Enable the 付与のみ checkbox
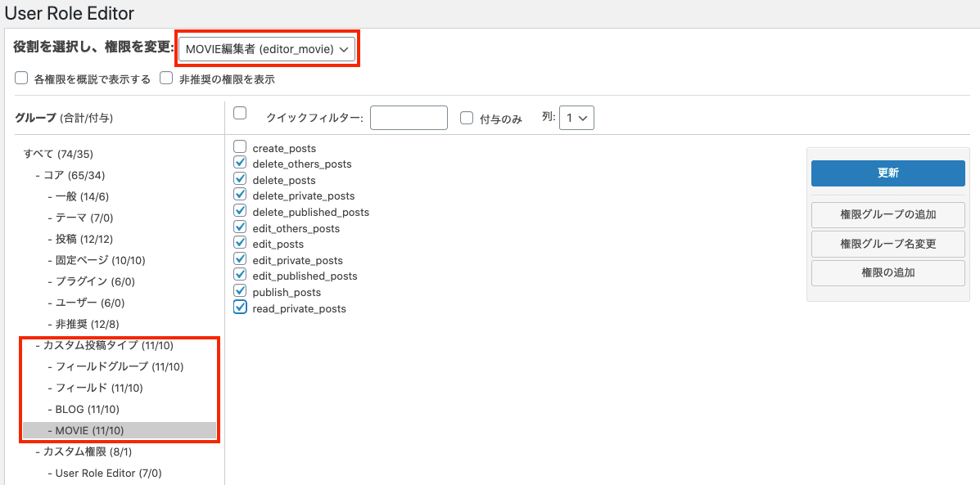This screenshot has width=980, height=485. pyautogui.click(x=466, y=117)
